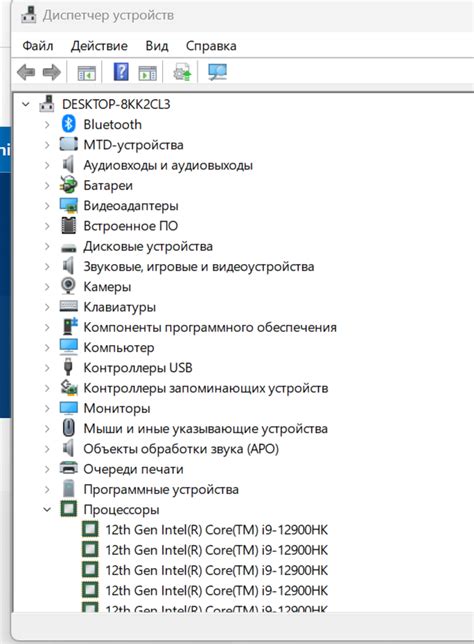Expand the Видеоадаптеры category
This screenshot has width=474, height=644.
[47, 206]
